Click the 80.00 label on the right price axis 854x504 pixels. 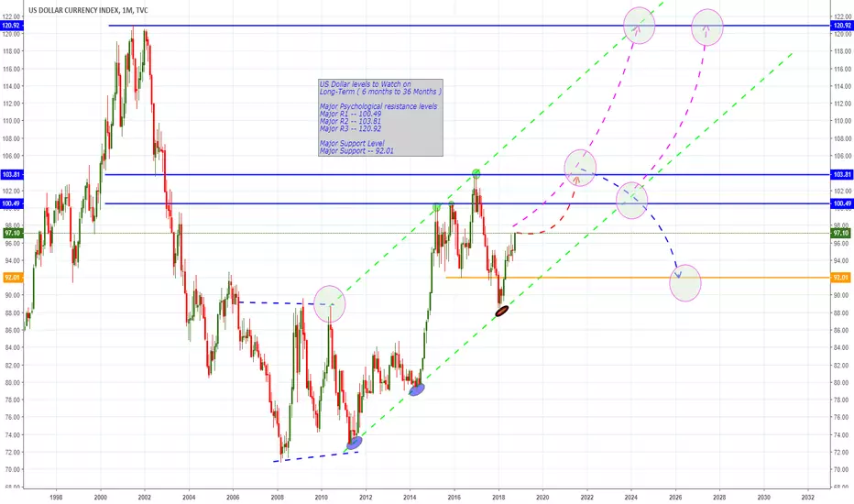click(x=841, y=382)
